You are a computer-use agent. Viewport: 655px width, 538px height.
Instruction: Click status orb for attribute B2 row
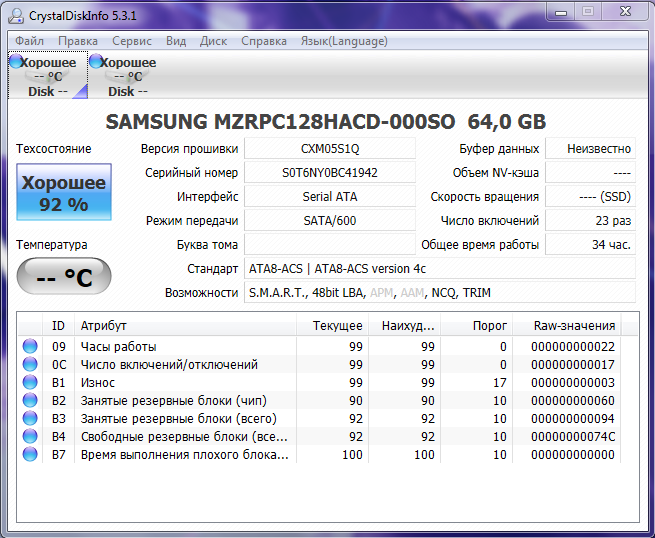click(x=30, y=400)
